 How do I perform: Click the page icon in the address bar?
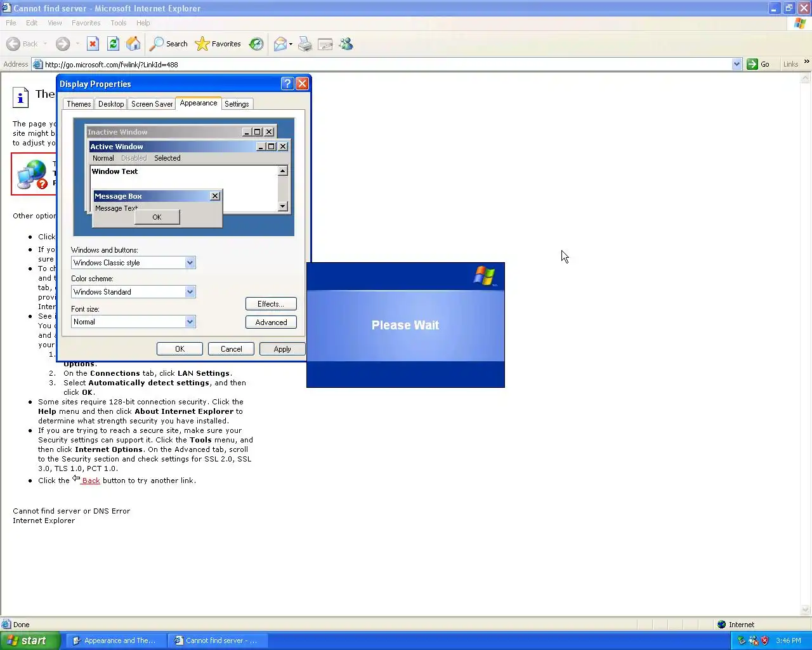(37, 64)
